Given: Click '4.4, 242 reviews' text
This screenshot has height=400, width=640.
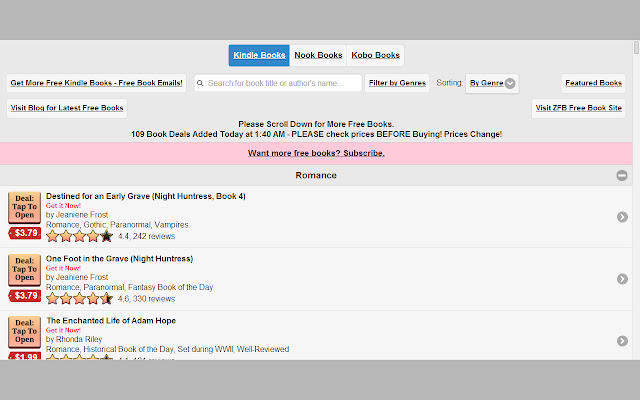Looking at the screenshot, I should pos(147,236).
